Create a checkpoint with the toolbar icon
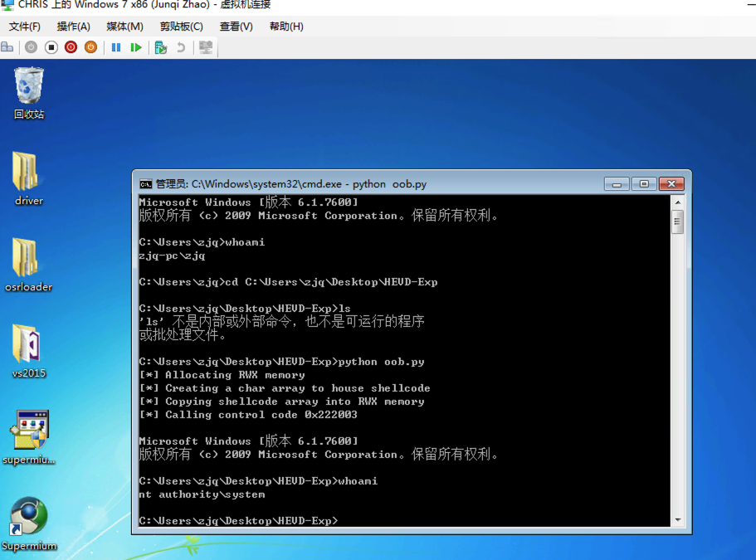 pyautogui.click(x=161, y=47)
